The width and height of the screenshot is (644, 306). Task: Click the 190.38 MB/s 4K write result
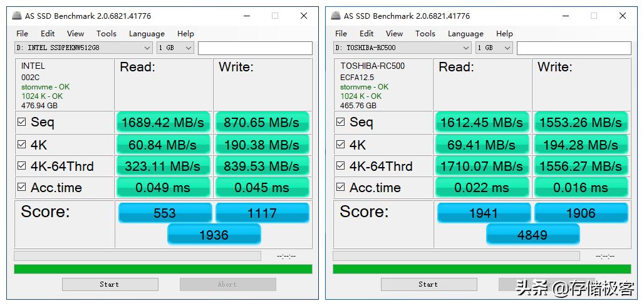[x=262, y=145]
